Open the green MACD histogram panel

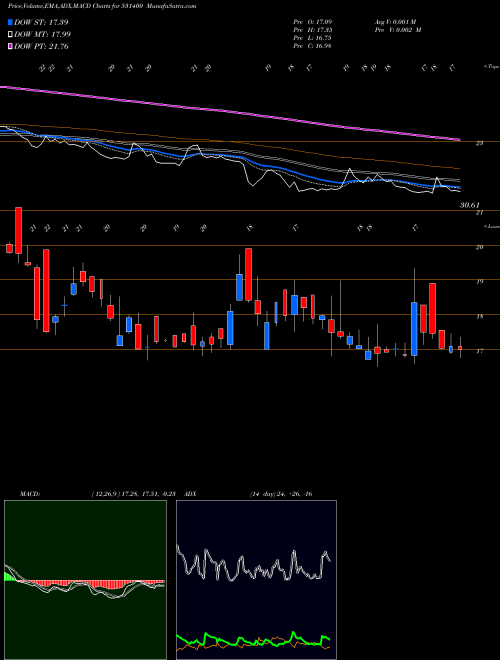click(x=85, y=580)
